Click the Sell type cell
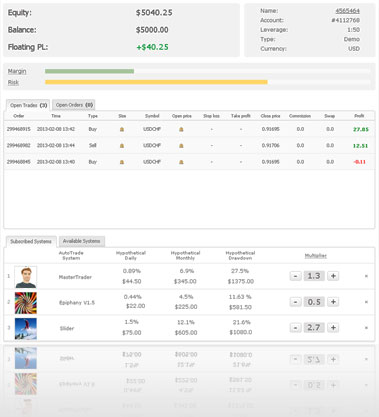The width and height of the screenshot is (379, 417). click(93, 145)
